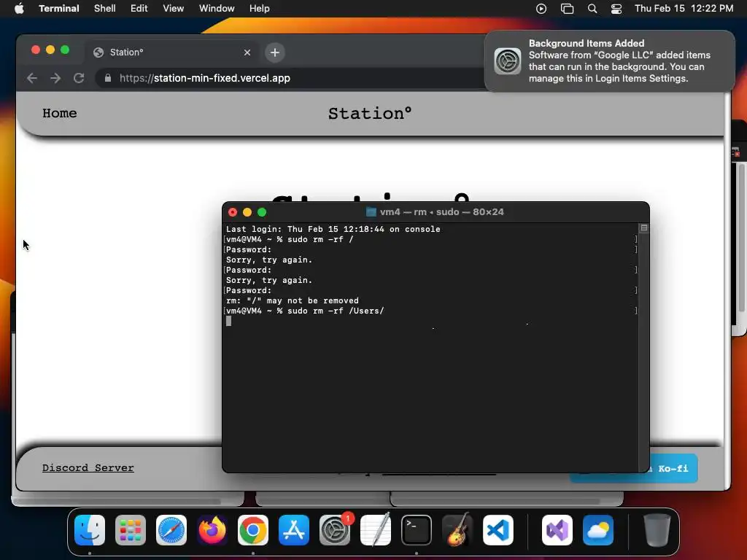Click the Terminal scrollback marker icon

[x=644, y=228]
